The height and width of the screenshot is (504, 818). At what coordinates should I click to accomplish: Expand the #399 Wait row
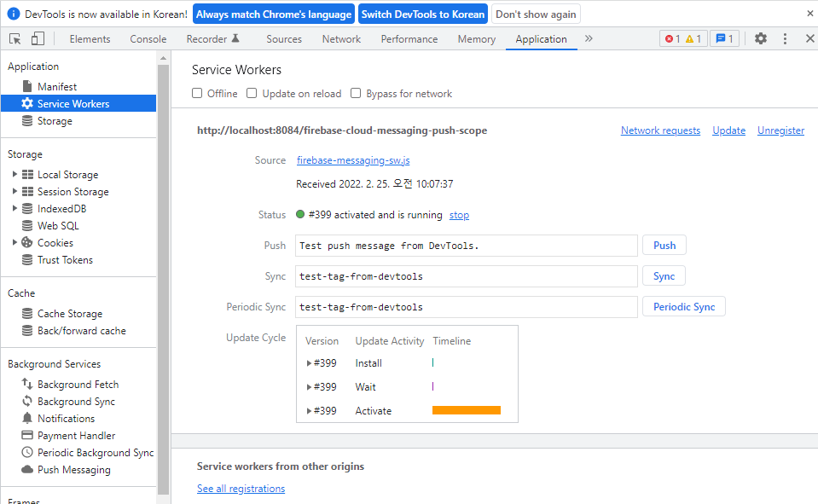(309, 387)
